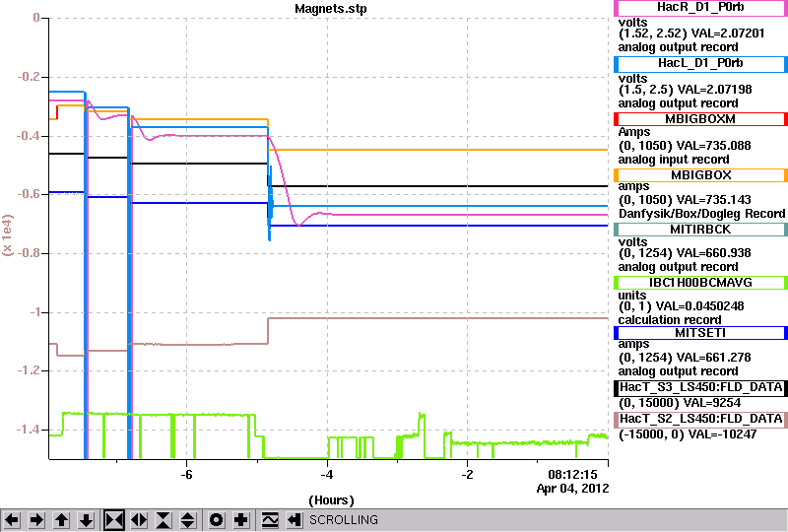The height and width of the screenshot is (532, 788).
Task: Pan the graph up with the up arrow
Action: (62, 520)
